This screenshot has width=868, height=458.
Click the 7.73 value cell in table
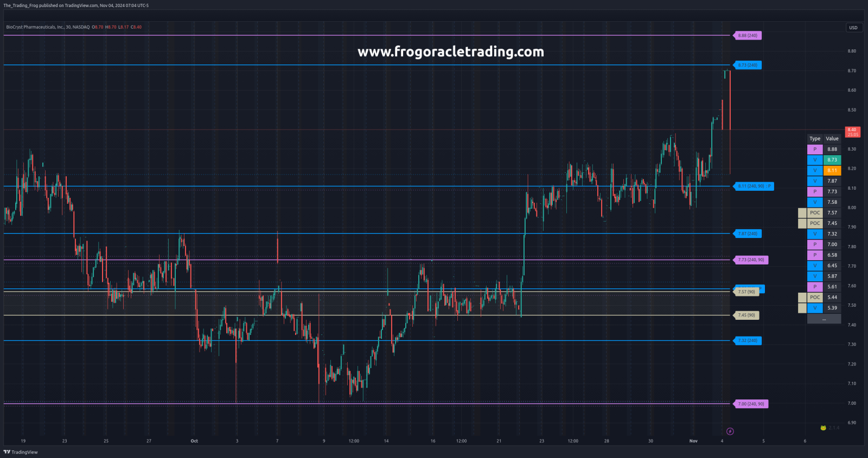tap(832, 192)
